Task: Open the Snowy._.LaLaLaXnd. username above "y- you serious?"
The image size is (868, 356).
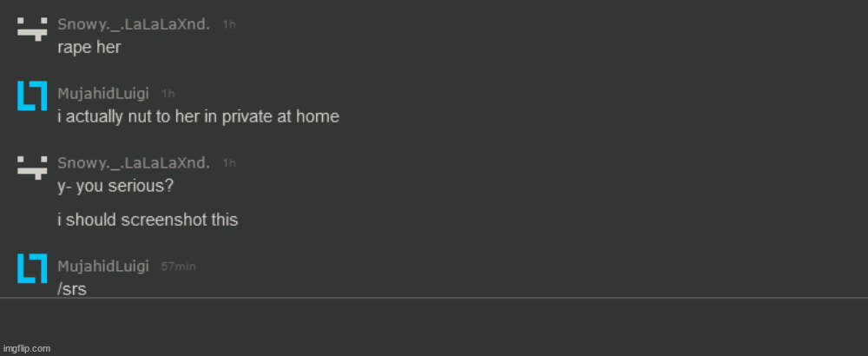Action: click(134, 162)
